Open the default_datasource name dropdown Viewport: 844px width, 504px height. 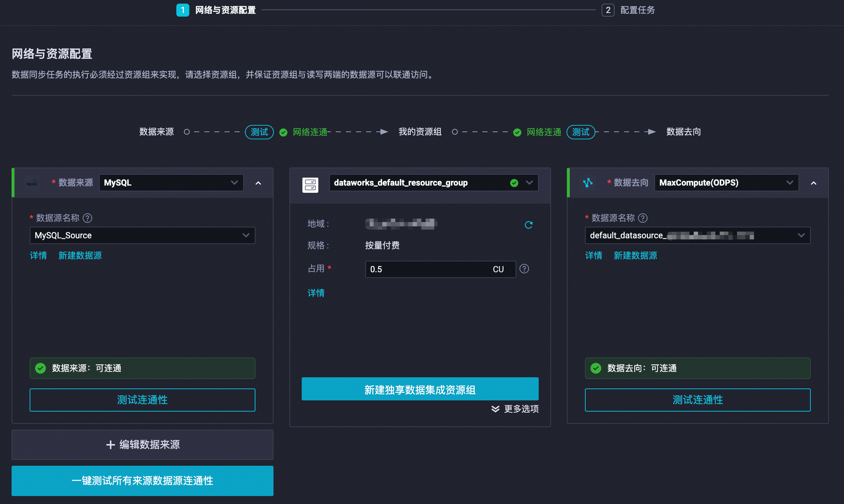tap(698, 235)
